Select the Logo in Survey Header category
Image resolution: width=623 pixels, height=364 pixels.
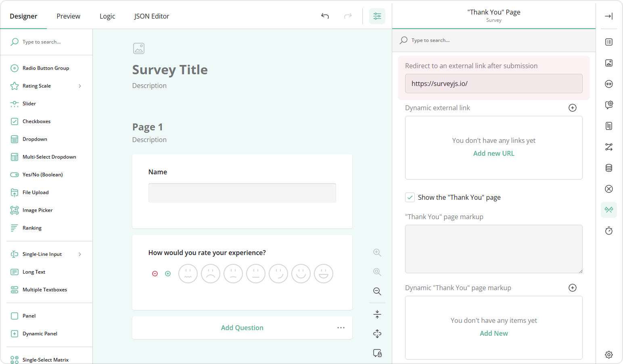pos(609,63)
